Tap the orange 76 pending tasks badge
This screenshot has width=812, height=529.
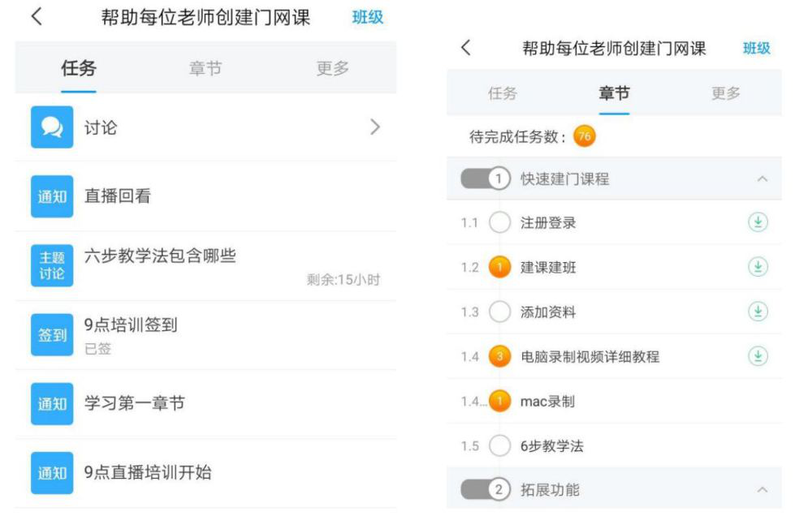pyautogui.click(x=583, y=136)
